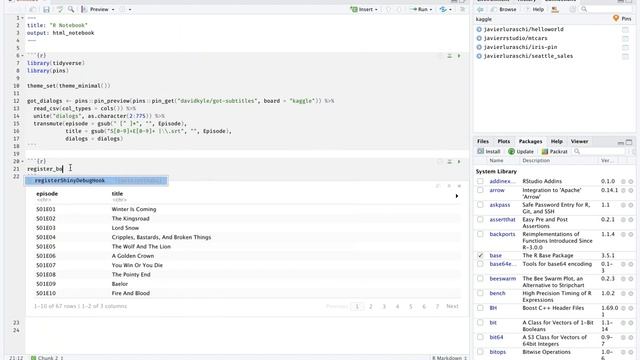Check the beeswarm package checkbox
Viewport: 640px width, 360px height.
[x=480, y=279]
